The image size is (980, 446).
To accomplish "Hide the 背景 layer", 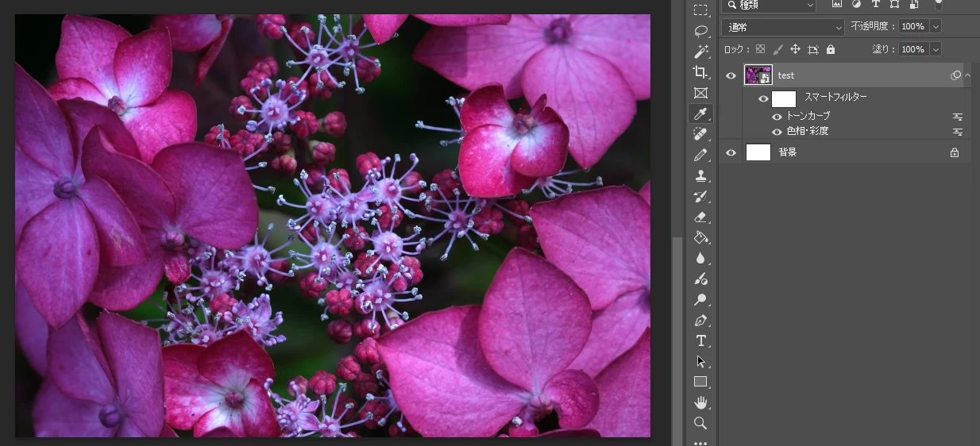I will 731,152.
